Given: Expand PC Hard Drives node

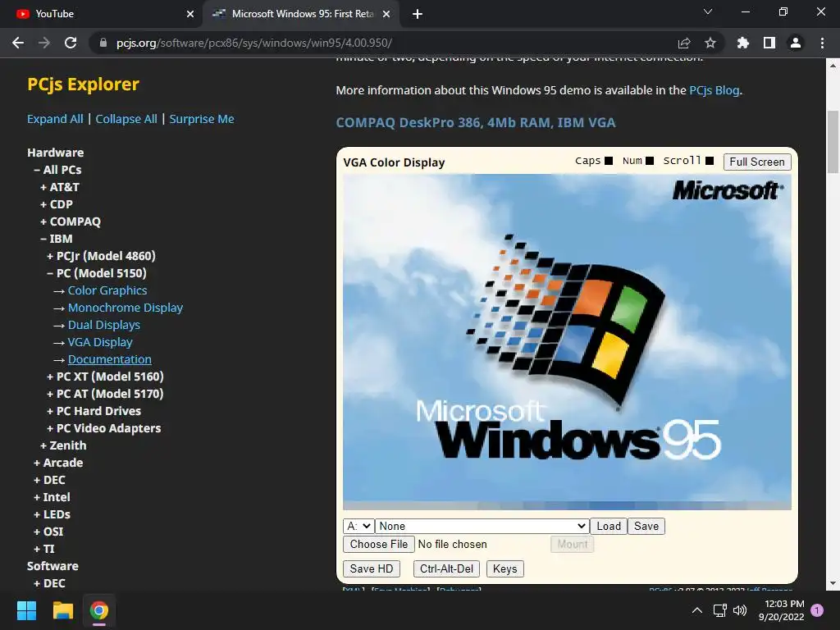Looking at the screenshot, I should coord(94,411).
